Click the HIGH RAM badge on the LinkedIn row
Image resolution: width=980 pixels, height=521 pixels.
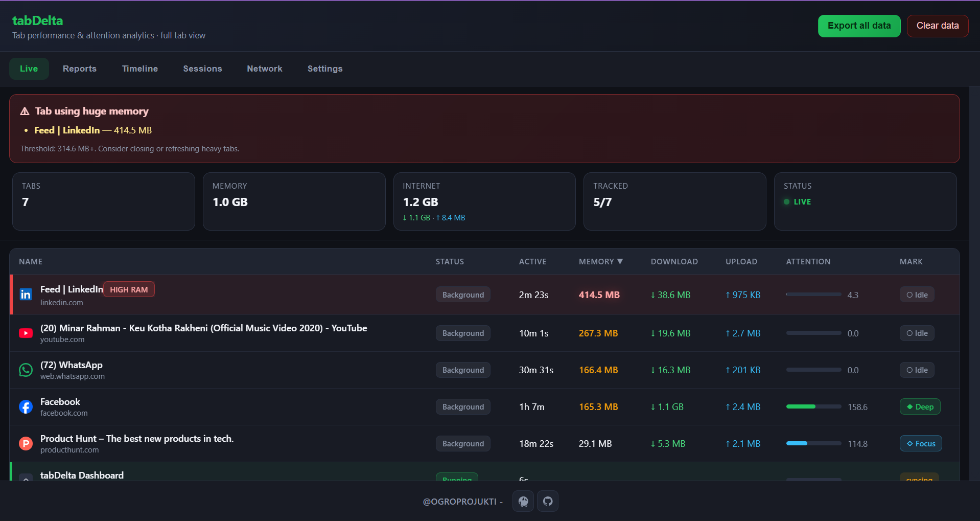click(x=129, y=289)
